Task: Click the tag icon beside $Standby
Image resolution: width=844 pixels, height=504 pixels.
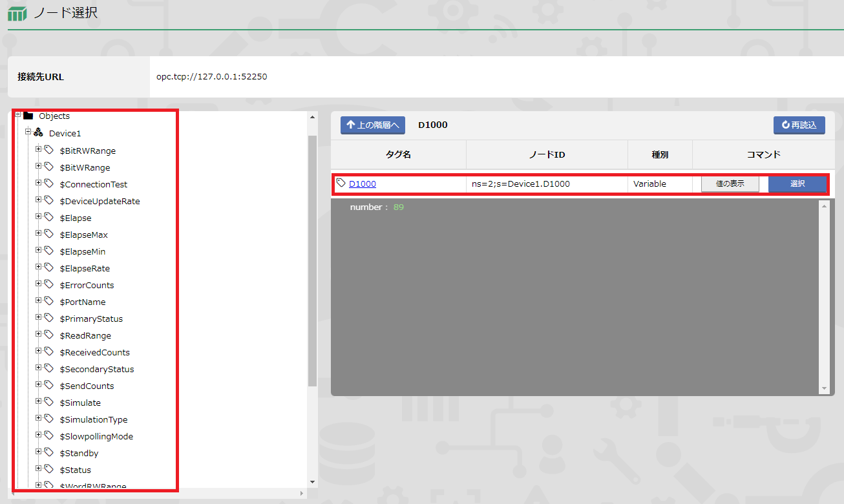Action: pos(48,452)
